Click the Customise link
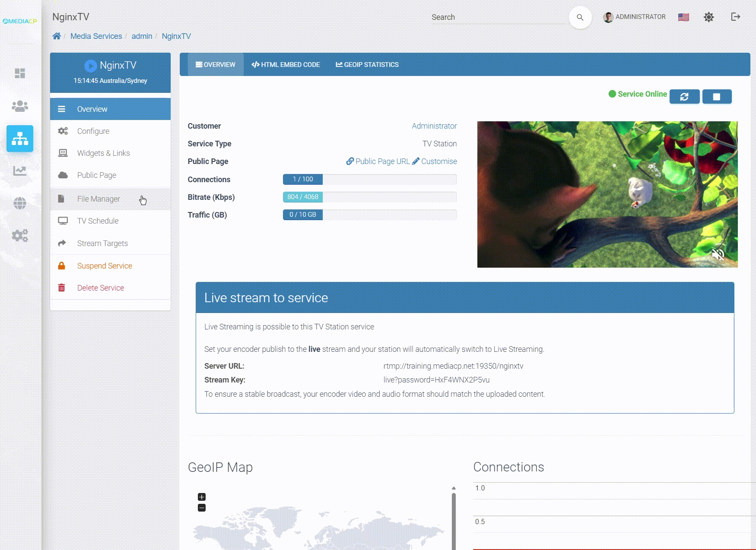Viewport: 756px width, 550px height. pos(439,161)
